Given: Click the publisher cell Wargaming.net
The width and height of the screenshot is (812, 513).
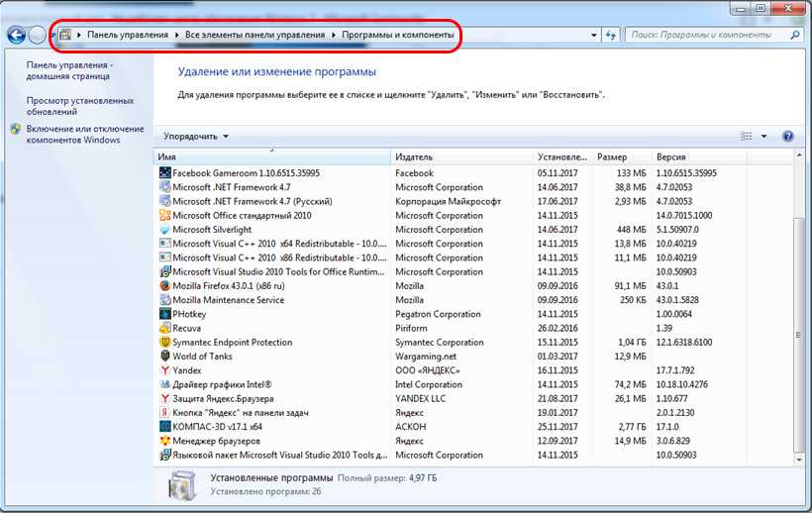Looking at the screenshot, I should tap(426, 357).
